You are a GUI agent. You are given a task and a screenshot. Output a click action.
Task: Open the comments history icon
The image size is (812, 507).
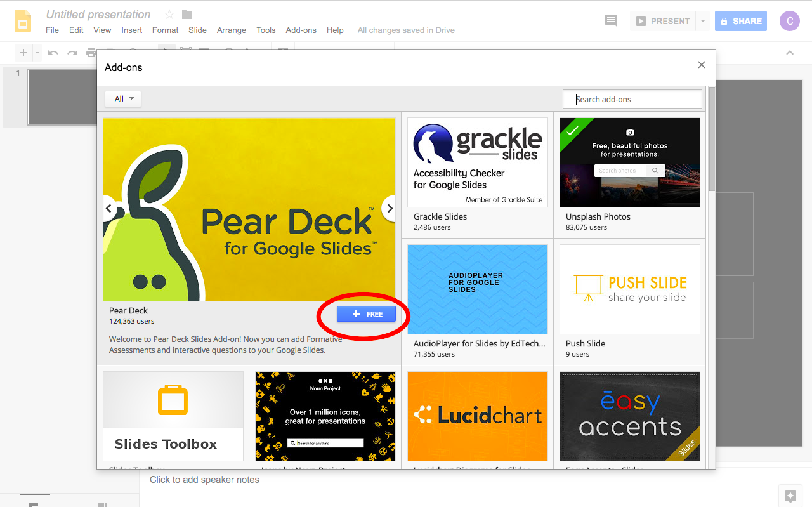click(611, 21)
